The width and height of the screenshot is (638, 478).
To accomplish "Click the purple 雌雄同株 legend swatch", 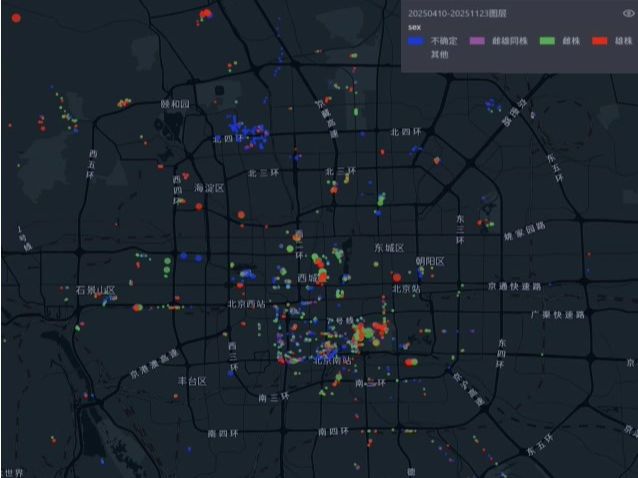I will point(475,41).
